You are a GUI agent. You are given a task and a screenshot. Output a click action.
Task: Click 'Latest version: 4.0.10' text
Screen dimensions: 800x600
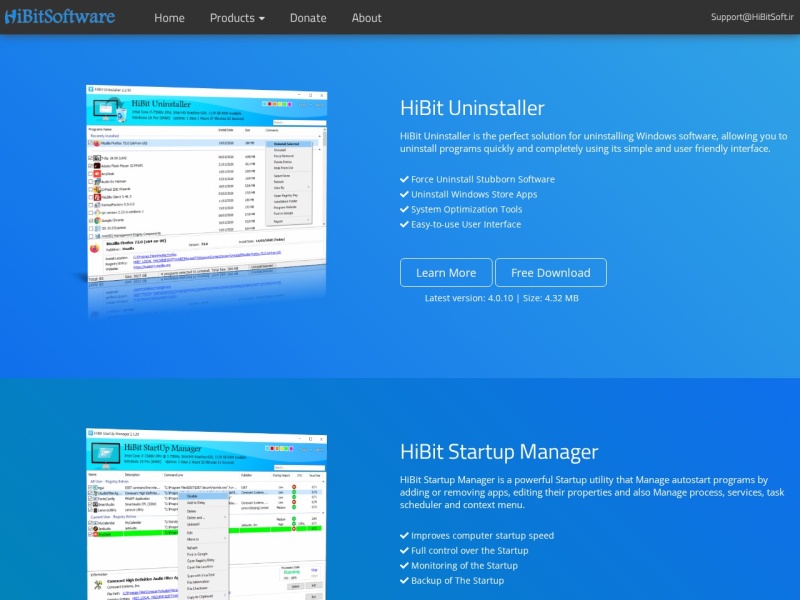[469, 298]
